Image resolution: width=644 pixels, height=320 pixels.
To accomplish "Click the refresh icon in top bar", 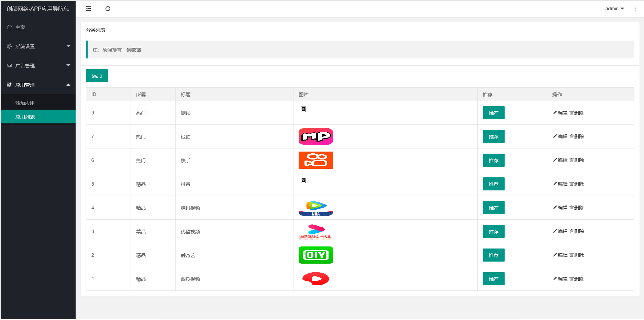I will click(x=108, y=9).
